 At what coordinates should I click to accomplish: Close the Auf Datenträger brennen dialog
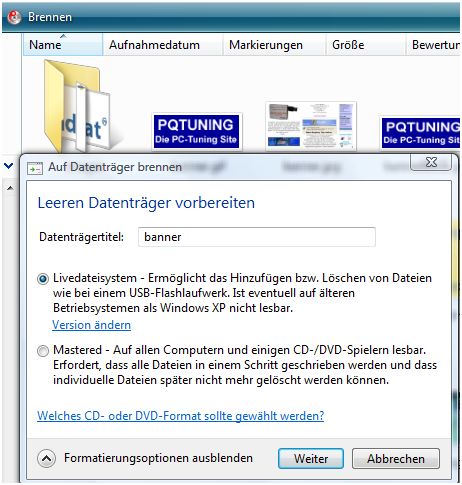(431, 162)
